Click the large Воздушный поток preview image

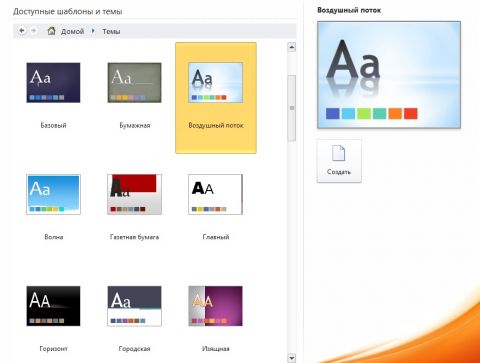(389, 75)
